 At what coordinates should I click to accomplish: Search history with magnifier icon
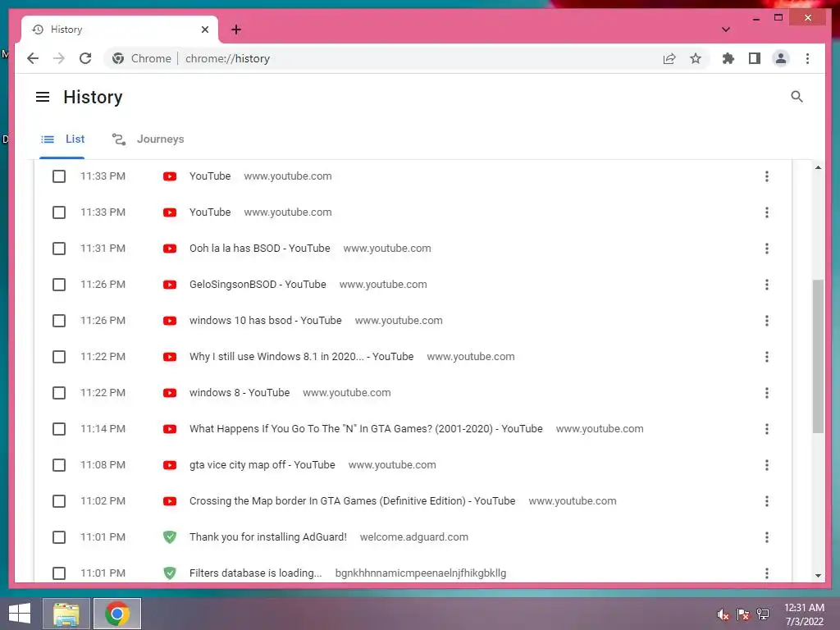click(797, 97)
